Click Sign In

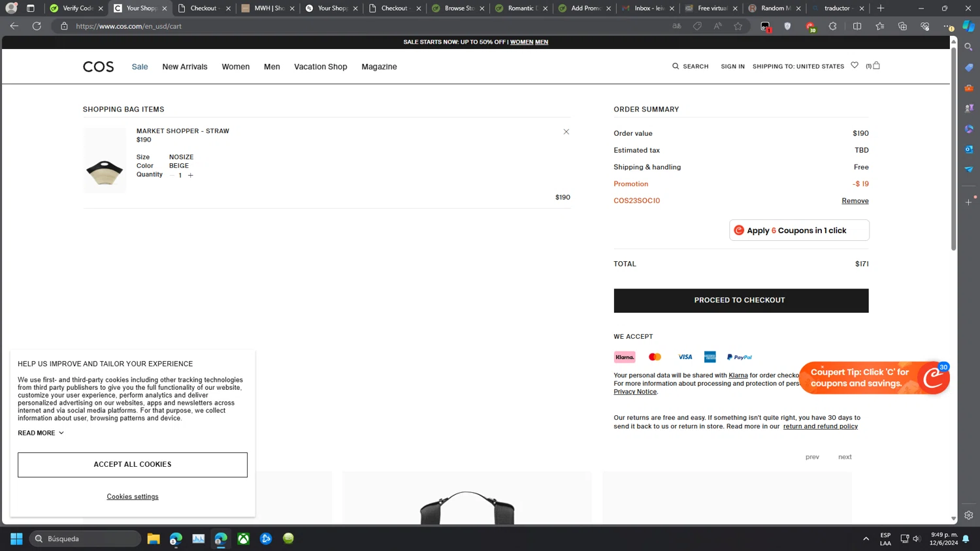732,67
